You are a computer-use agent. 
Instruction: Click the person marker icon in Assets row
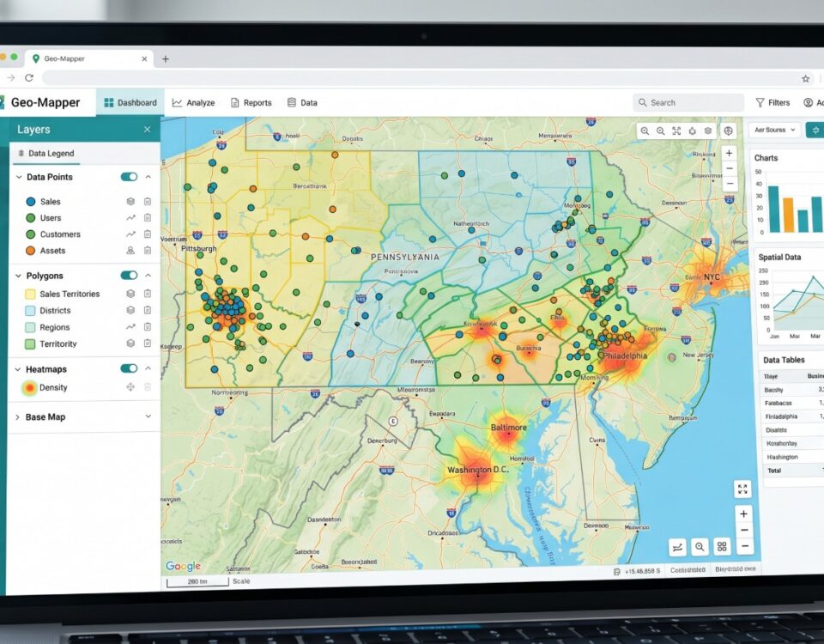(130, 250)
